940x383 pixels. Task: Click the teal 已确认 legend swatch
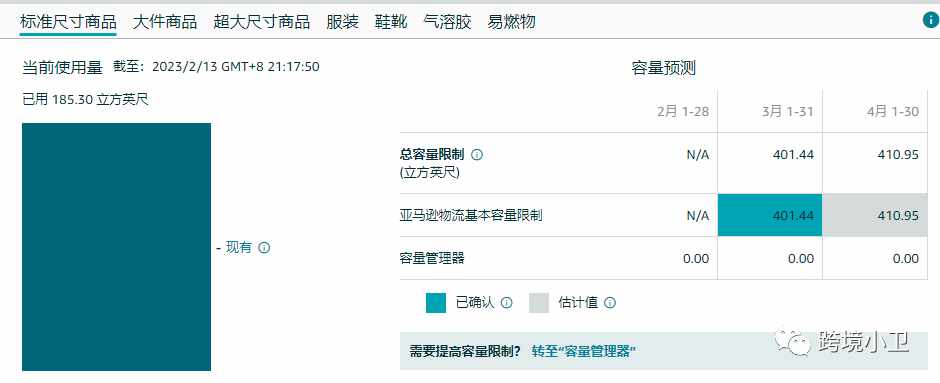point(436,303)
